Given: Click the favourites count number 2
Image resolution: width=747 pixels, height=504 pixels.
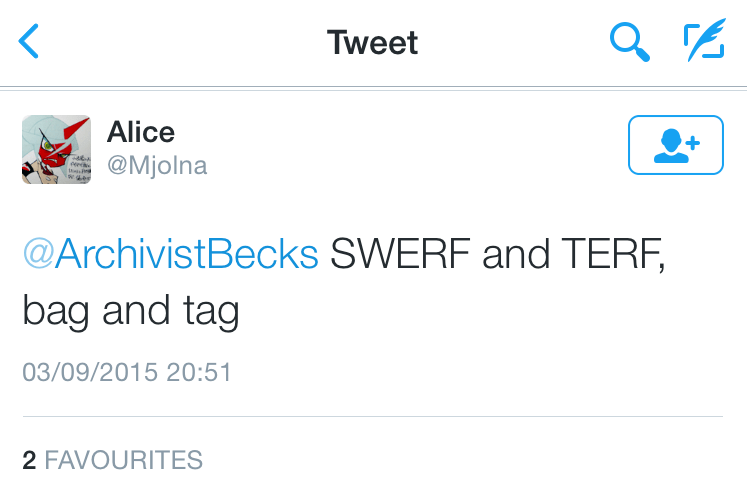Looking at the screenshot, I should (x=29, y=460).
